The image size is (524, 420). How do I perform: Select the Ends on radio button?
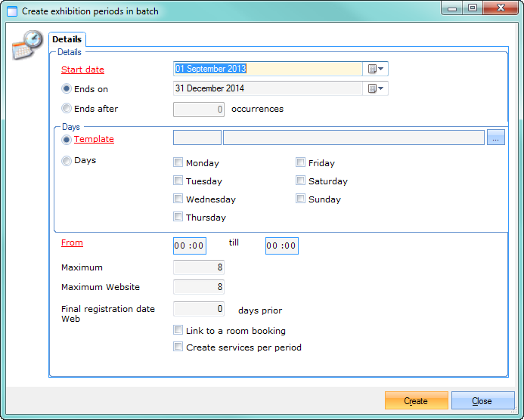67,88
